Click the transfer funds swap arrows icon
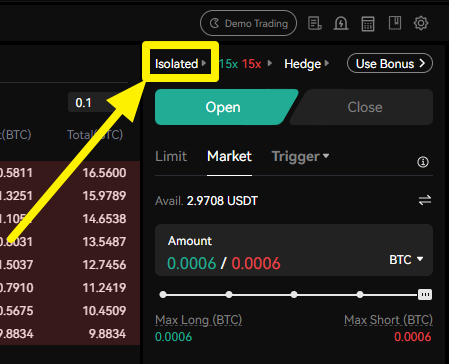The height and width of the screenshot is (364, 449). pyautogui.click(x=425, y=200)
